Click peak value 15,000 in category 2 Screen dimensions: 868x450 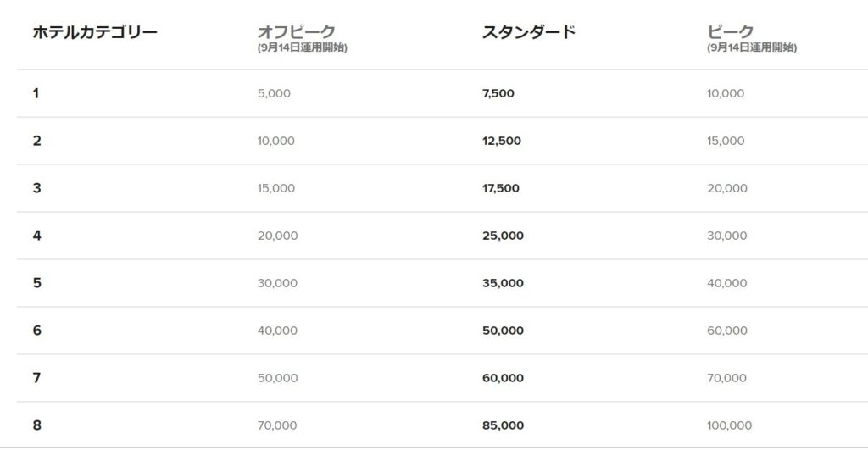tap(726, 142)
